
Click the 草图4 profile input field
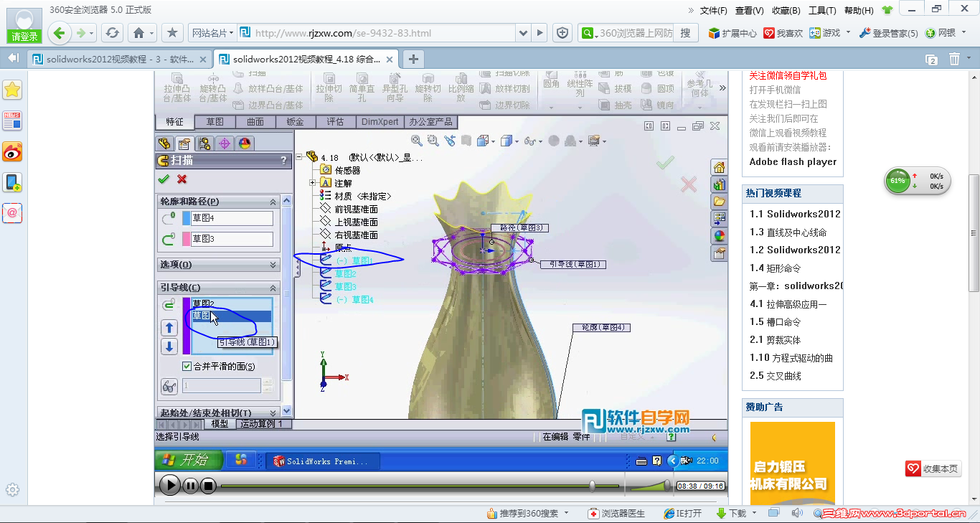232,218
